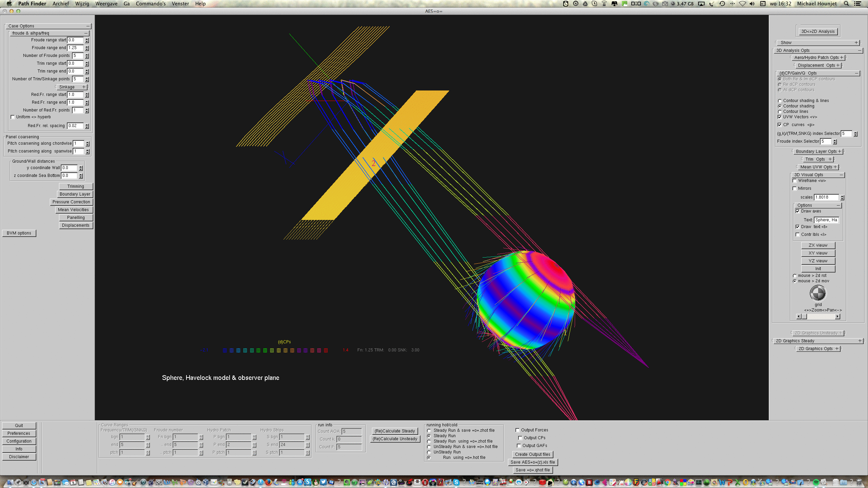Click the Zoom/Pan scrollbar right arrow

point(838,317)
